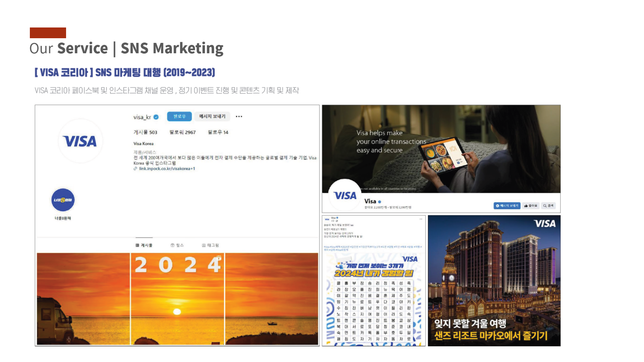The width and height of the screenshot is (644, 362).
Task: Open the three-dot more options menu
Action: [239, 117]
